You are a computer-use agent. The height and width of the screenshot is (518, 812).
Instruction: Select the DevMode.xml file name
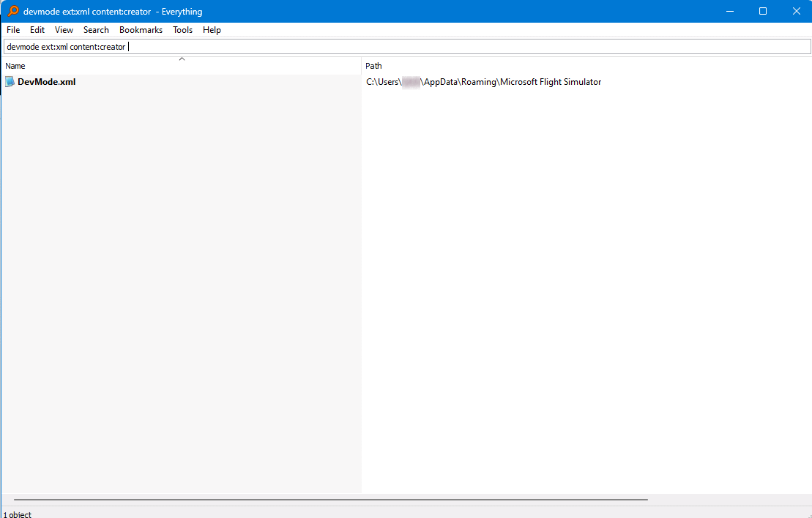pyautogui.click(x=46, y=82)
